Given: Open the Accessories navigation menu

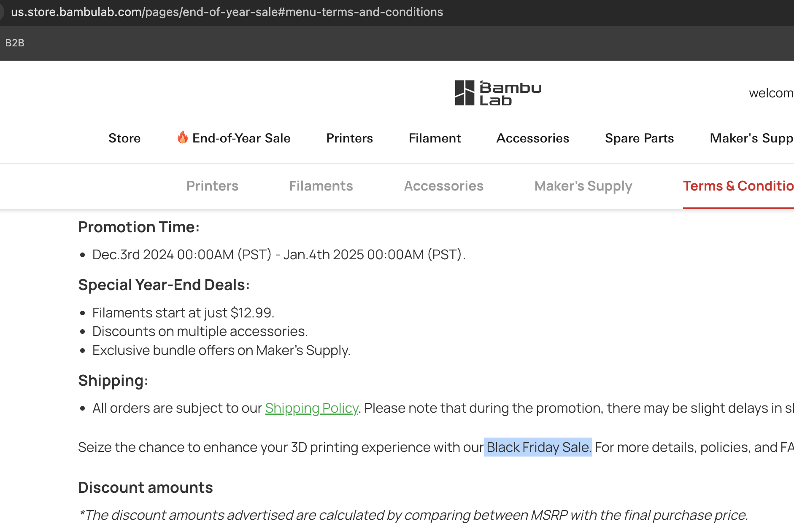Looking at the screenshot, I should pyautogui.click(x=532, y=138).
